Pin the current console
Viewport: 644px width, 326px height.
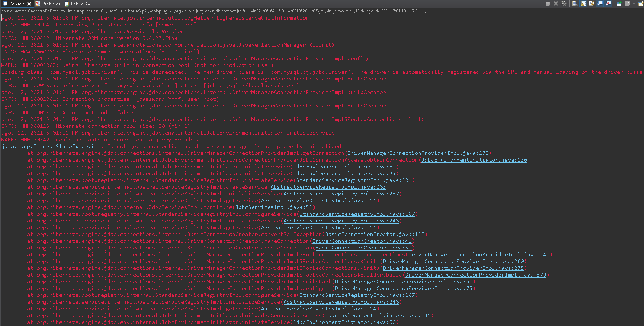coord(619,4)
